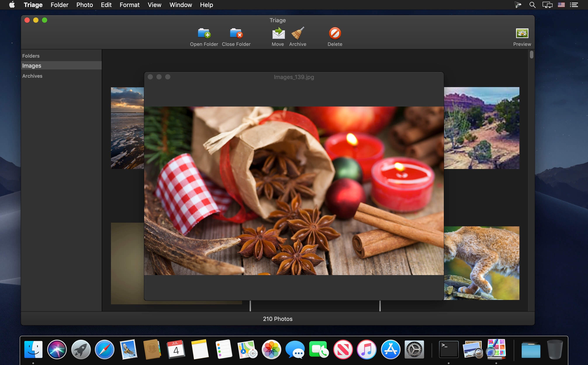Select the desert landscape thumbnail
Image resolution: width=588 pixels, height=365 pixels.
point(481,128)
